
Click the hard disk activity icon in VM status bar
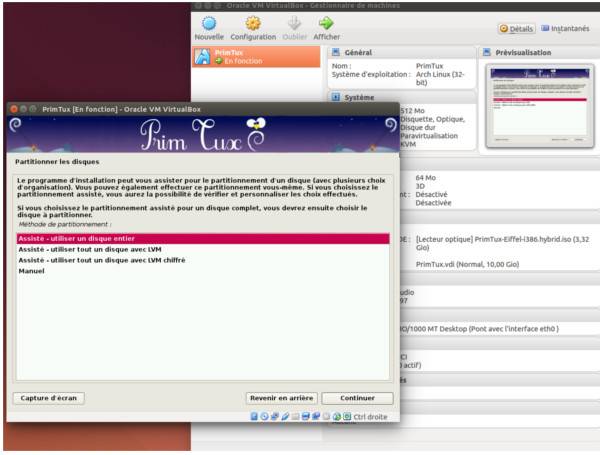[254, 416]
